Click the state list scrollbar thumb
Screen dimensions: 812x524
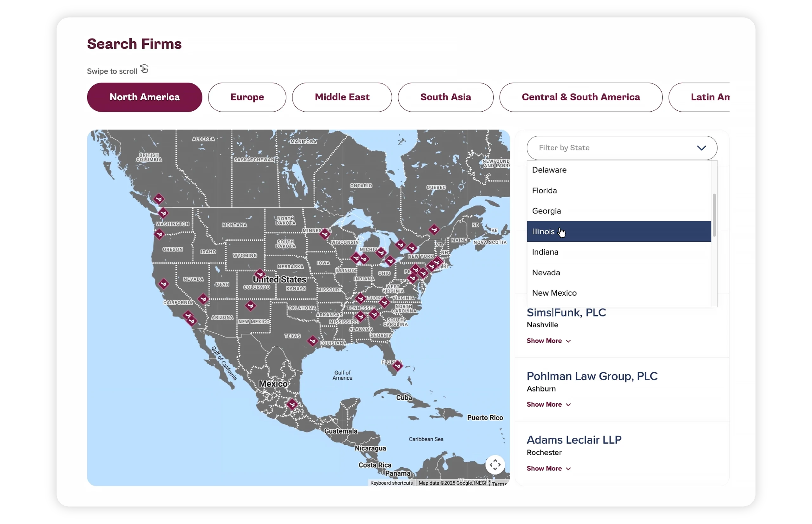[x=714, y=215]
